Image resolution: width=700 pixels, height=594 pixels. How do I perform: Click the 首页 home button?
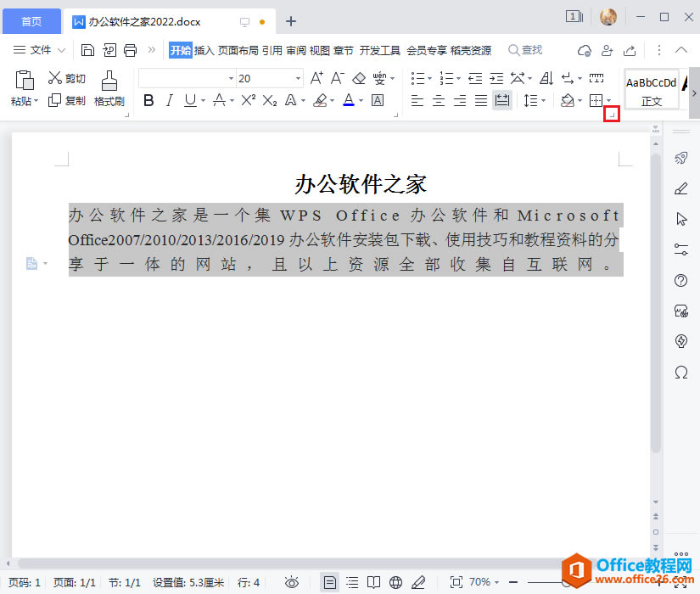point(31,21)
